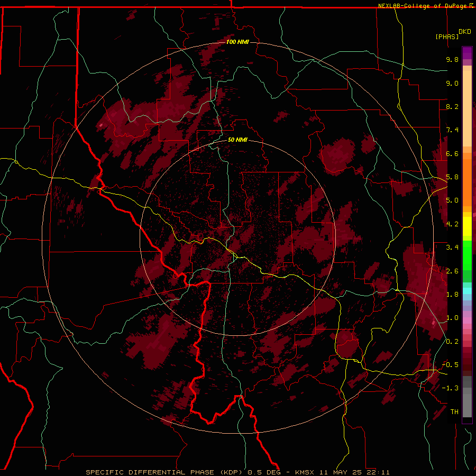Image resolution: width=476 pixels, height=476 pixels.
Task: Click the 11 MAY 25 date text
Action: [341, 472]
